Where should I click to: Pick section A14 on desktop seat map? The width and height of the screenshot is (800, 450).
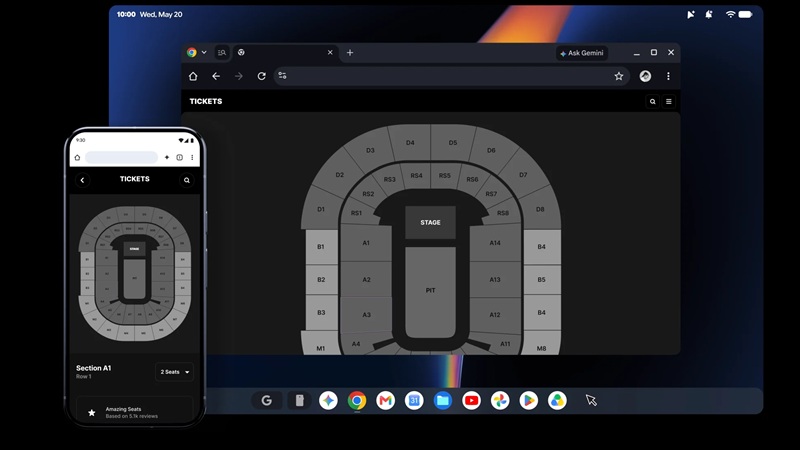click(x=495, y=243)
